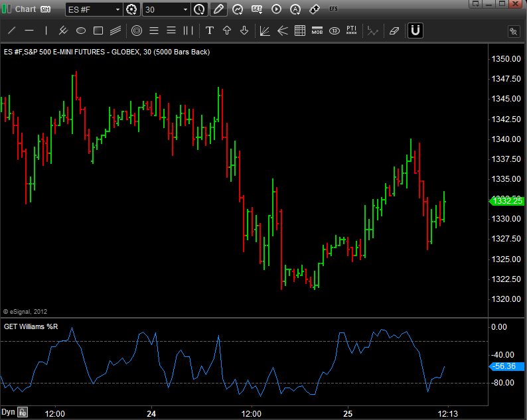Click the -56.36 Williams %R value marker
This screenshot has width=527, height=420.
(506, 366)
